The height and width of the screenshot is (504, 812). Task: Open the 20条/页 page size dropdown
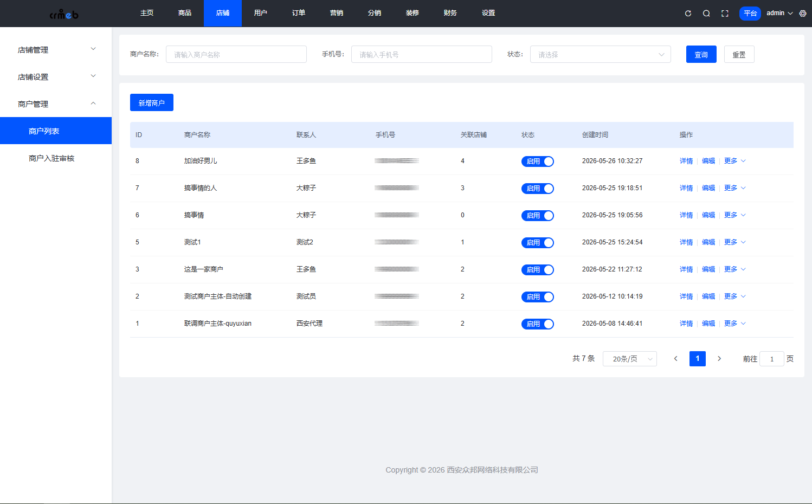tap(630, 359)
